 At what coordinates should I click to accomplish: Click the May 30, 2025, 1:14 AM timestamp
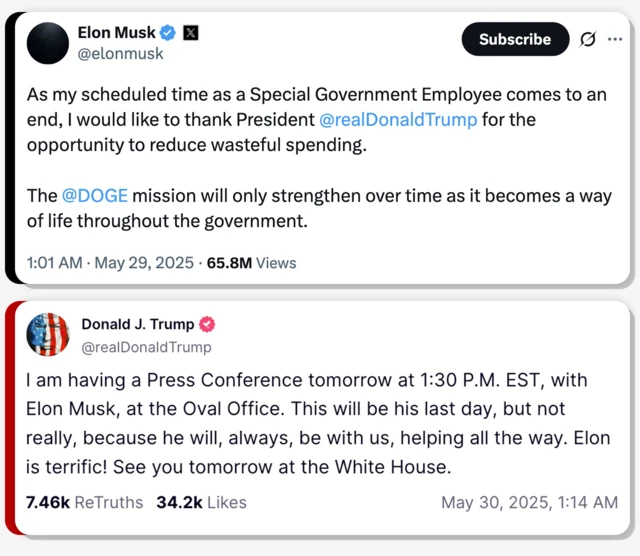pos(529,502)
